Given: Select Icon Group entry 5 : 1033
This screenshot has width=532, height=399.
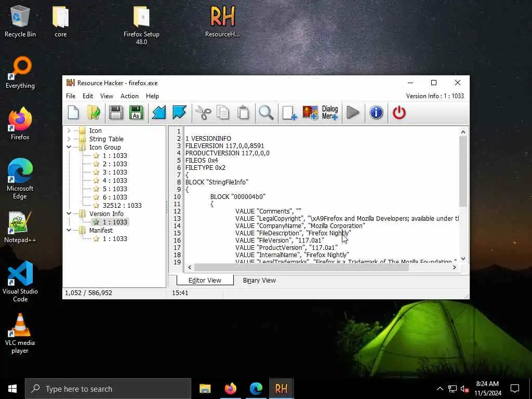Looking at the screenshot, I should click(x=115, y=189).
